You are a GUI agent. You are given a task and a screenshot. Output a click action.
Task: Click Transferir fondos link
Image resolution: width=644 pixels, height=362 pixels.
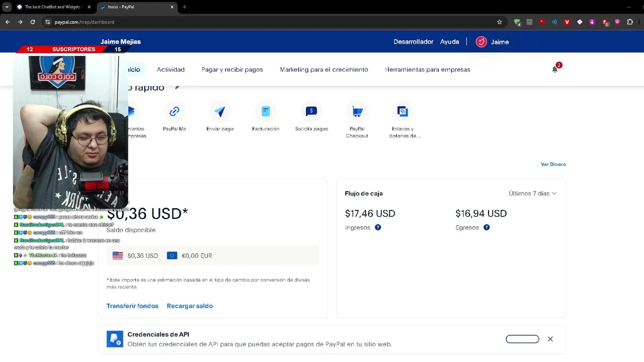(132, 306)
